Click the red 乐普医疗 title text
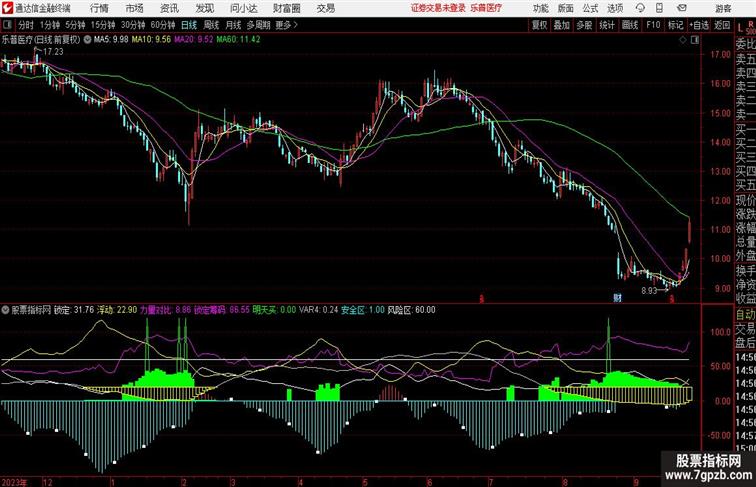This screenshot has height=487, width=756. 486,8
